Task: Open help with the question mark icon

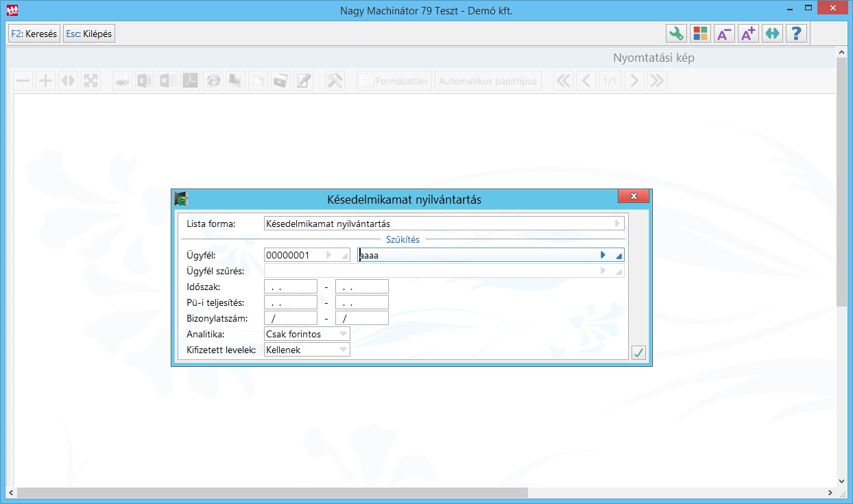Action: pos(796,34)
